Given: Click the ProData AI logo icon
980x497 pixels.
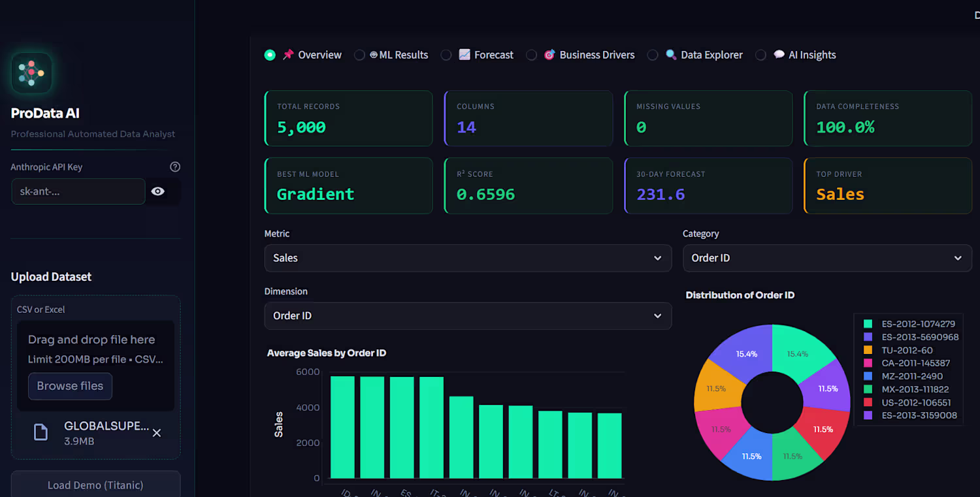Looking at the screenshot, I should (x=31, y=73).
